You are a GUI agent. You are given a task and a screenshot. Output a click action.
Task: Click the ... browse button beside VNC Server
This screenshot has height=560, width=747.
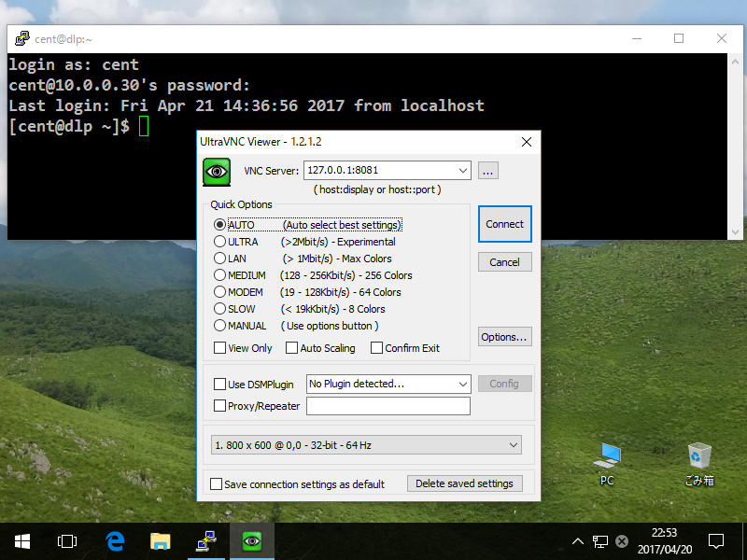[x=487, y=171]
